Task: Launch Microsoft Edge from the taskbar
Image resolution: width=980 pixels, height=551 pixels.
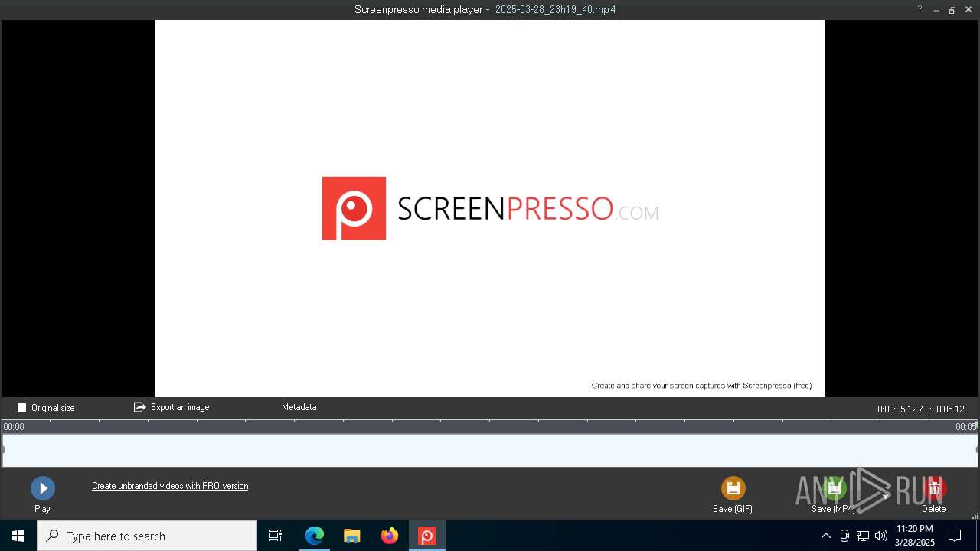Action: [315, 536]
